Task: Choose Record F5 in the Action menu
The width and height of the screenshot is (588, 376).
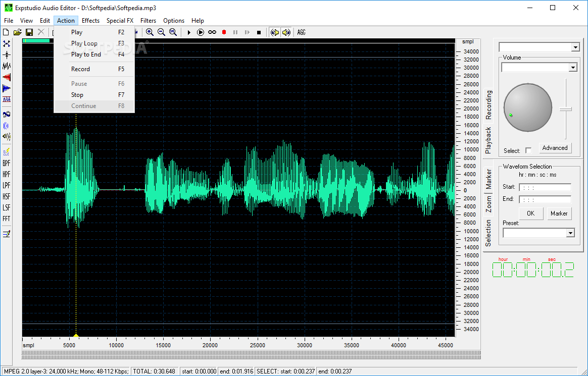Action: click(94, 69)
